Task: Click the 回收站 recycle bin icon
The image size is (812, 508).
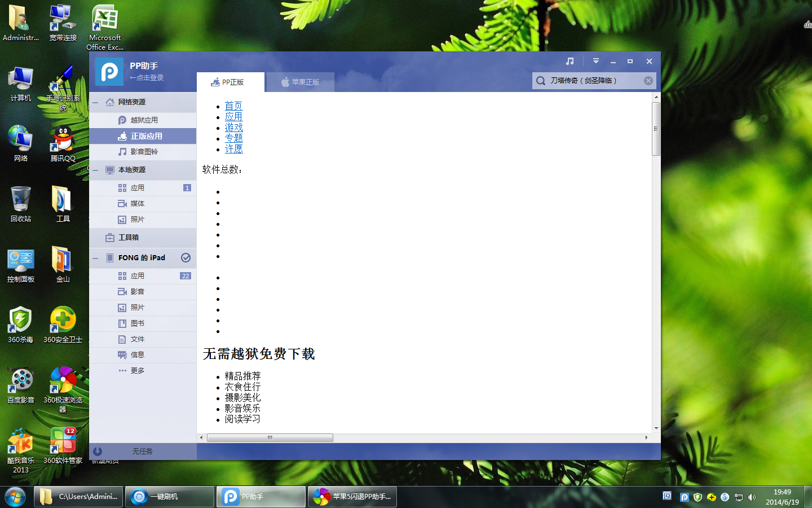Action: [x=21, y=204]
